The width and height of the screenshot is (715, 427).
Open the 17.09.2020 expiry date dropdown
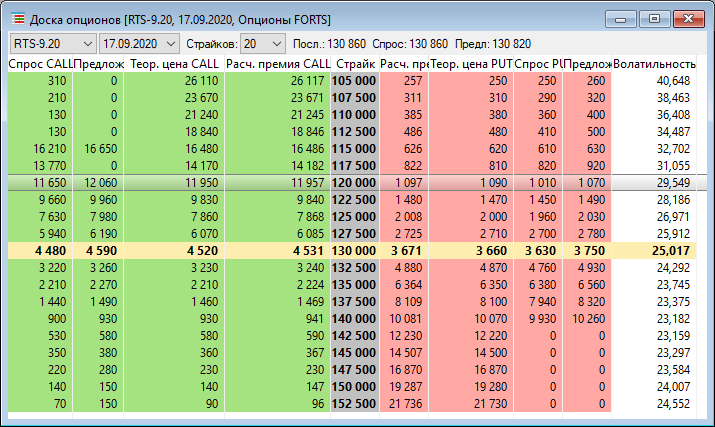coord(139,44)
